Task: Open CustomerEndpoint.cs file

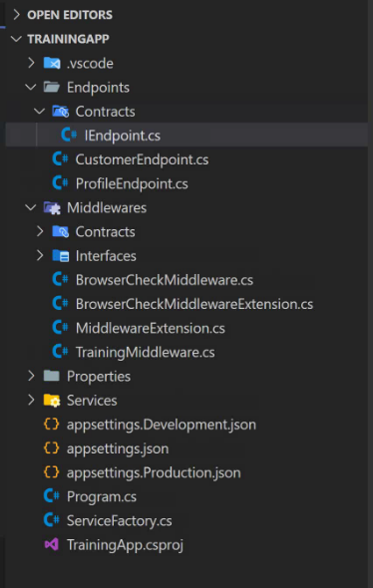Action: pyautogui.click(x=142, y=159)
